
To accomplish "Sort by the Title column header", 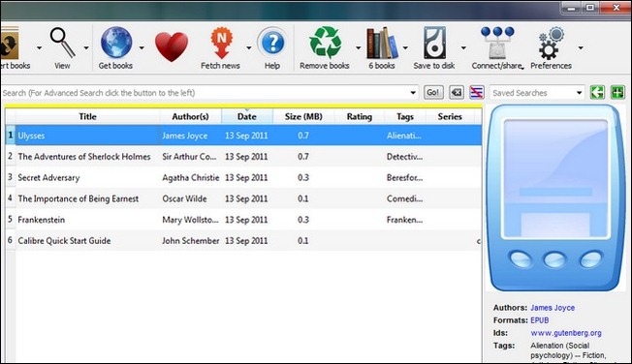I will click(x=87, y=116).
